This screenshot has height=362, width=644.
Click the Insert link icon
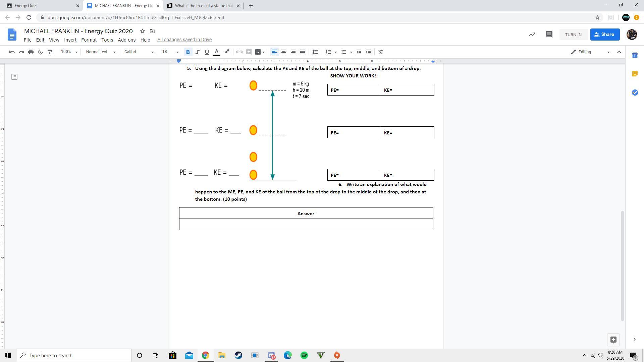coord(239,52)
